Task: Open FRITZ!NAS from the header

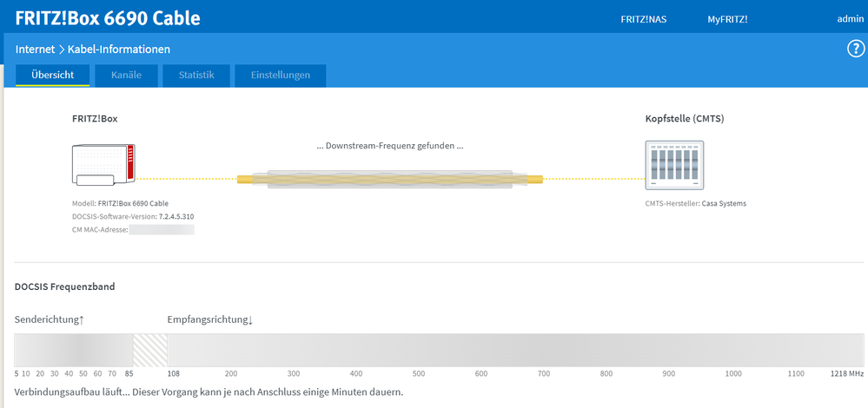Action: 644,18
